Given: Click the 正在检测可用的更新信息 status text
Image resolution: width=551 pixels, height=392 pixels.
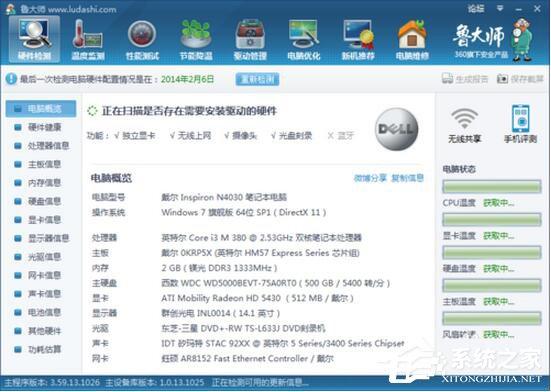Looking at the screenshot, I should coord(260,382).
